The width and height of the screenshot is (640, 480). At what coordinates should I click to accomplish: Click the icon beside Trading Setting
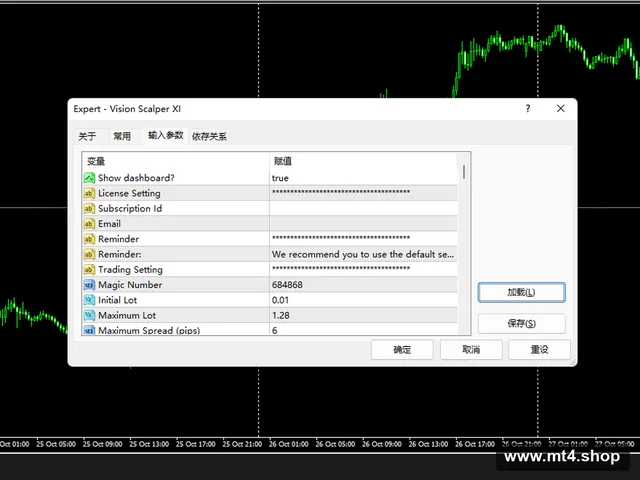89,269
